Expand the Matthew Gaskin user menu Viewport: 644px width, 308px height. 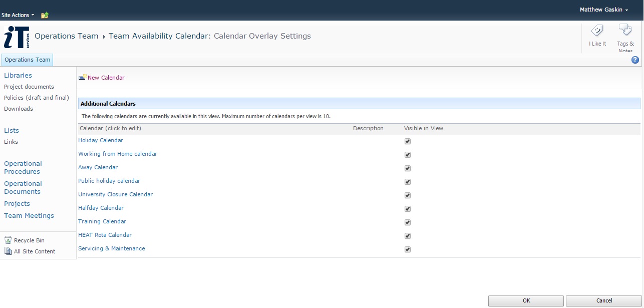(x=603, y=10)
